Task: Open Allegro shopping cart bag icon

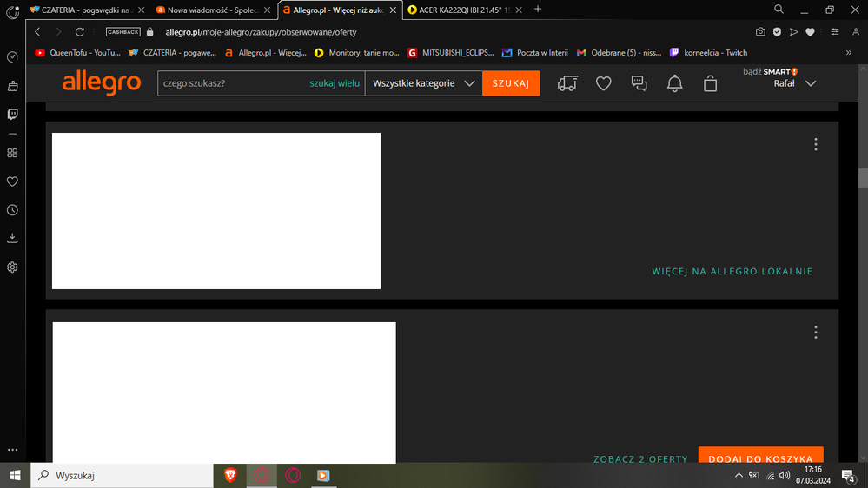Action: click(710, 83)
